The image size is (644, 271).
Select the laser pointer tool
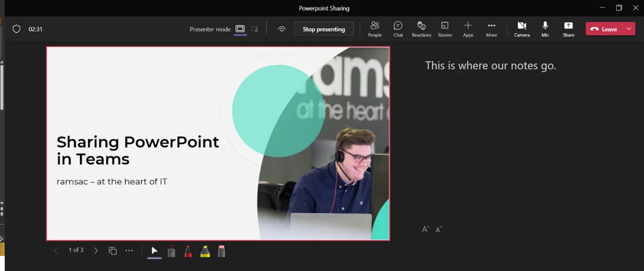click(171, 251)
